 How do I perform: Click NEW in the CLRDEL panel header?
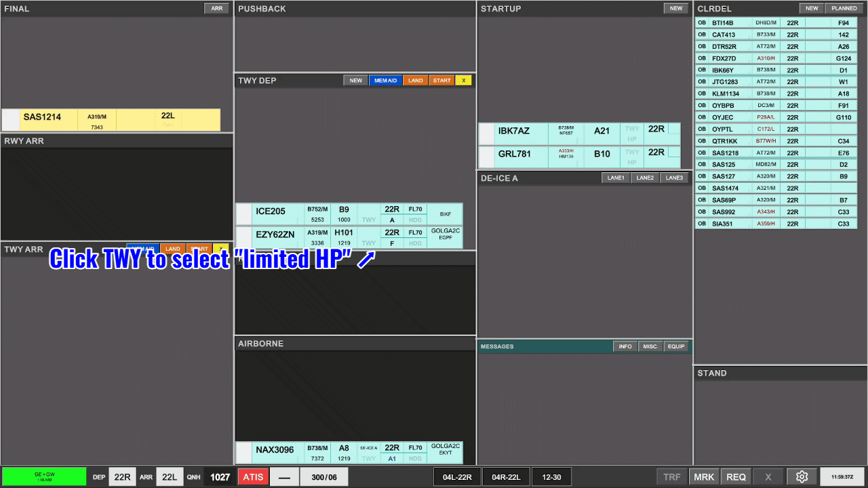pos(812,9)
